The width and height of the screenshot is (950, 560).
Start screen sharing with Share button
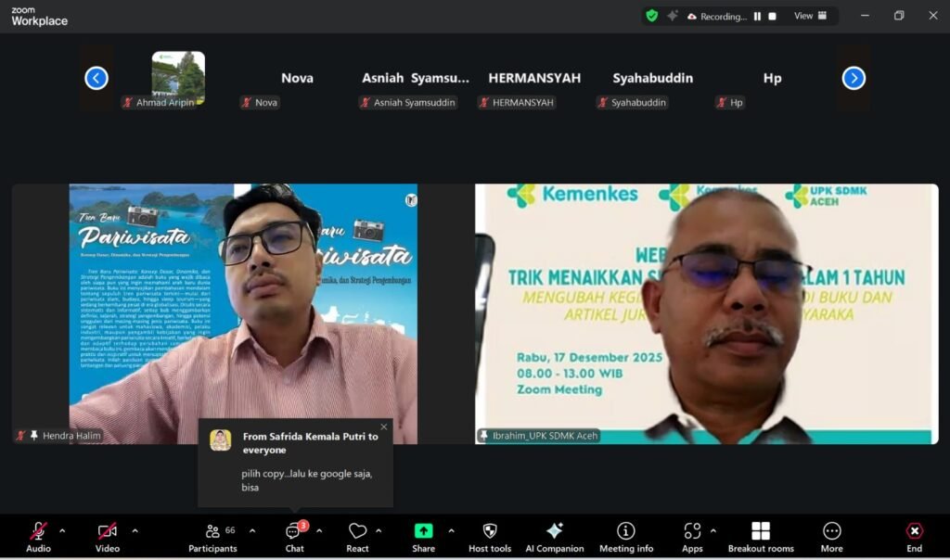423,536
